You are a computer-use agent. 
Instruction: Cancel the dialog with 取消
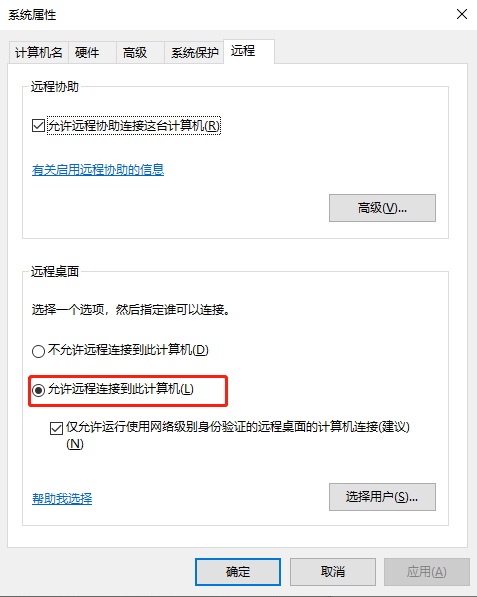click(333, 572)
